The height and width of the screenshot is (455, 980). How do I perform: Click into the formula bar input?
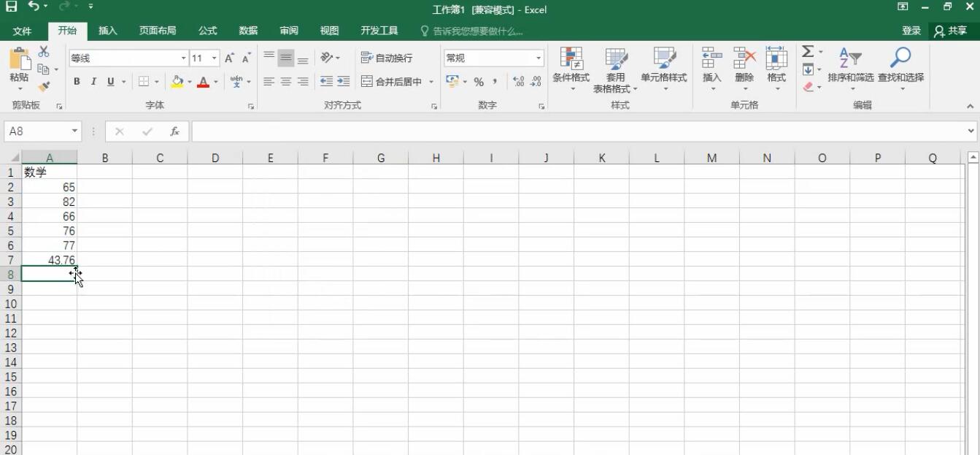point(578,131)
